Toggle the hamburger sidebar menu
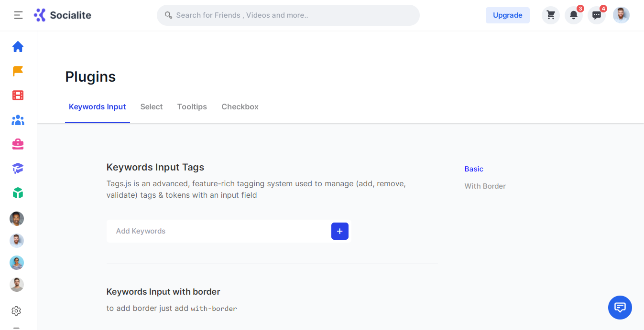The height and width of the screenshot is (330, 644). [x=18, y=15]
